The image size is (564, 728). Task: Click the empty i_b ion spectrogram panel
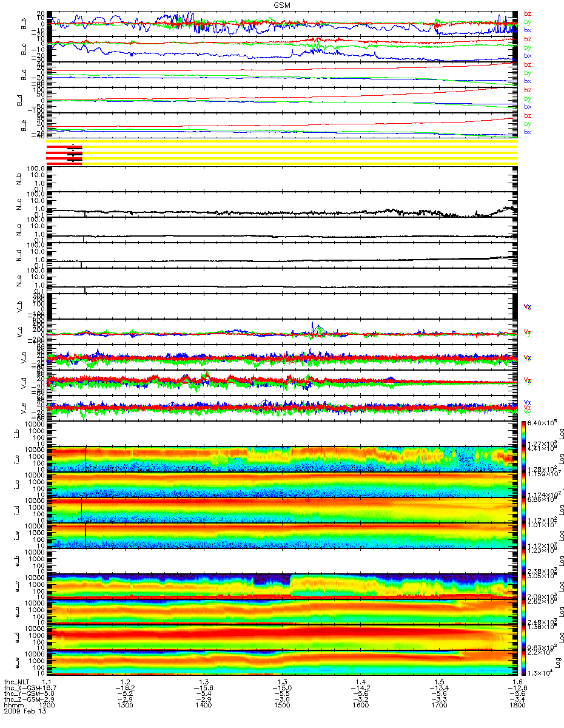pyautogui.click(x=282, y=434)
